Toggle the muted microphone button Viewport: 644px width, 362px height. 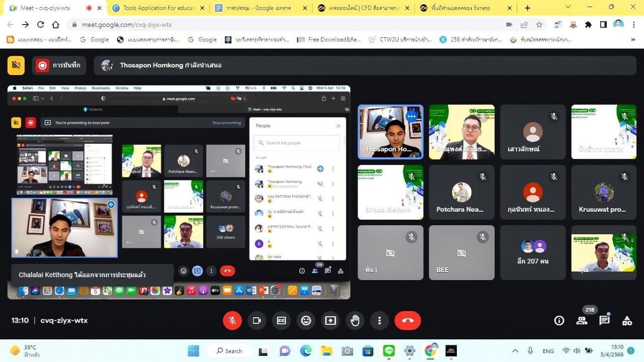(232, 320)
